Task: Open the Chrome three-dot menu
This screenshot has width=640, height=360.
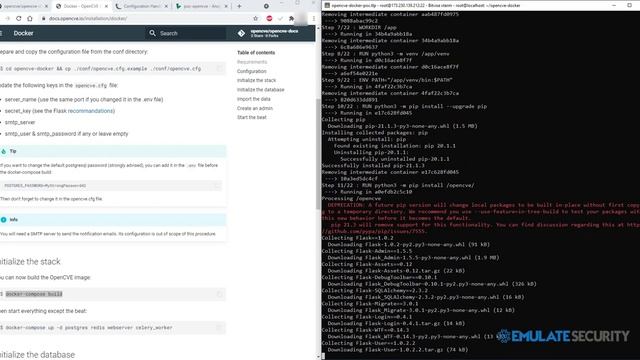Action: point(313,18)
